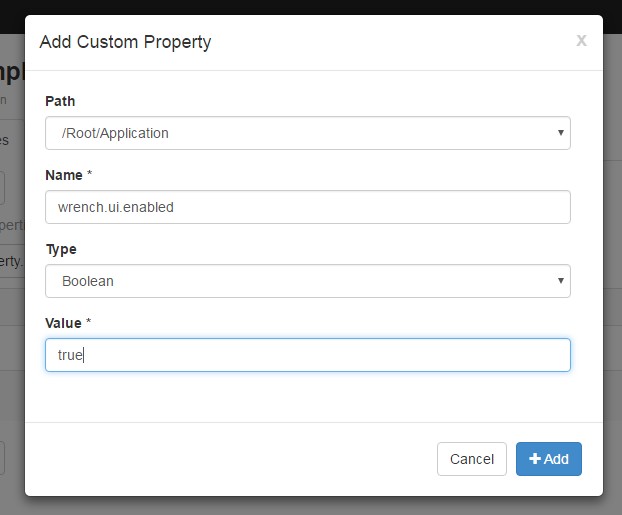
Task: Click the plus icon on Add button
Action: [x=535, y=459]
